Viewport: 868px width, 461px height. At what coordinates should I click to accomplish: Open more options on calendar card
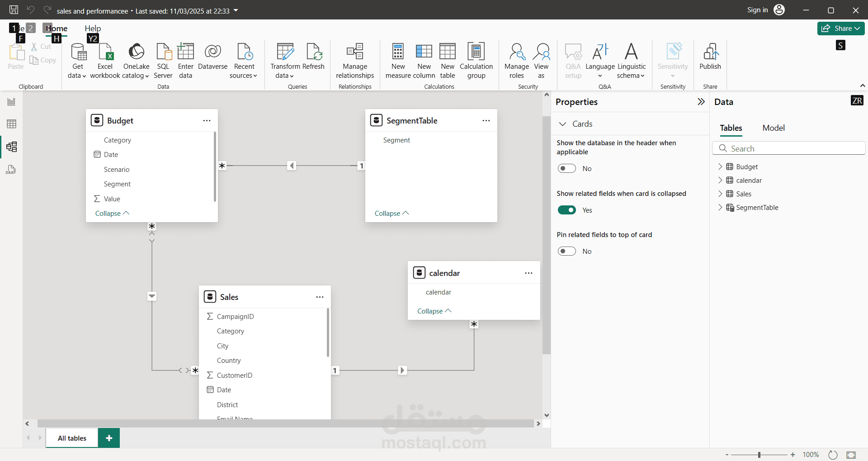tap(528, 273)
